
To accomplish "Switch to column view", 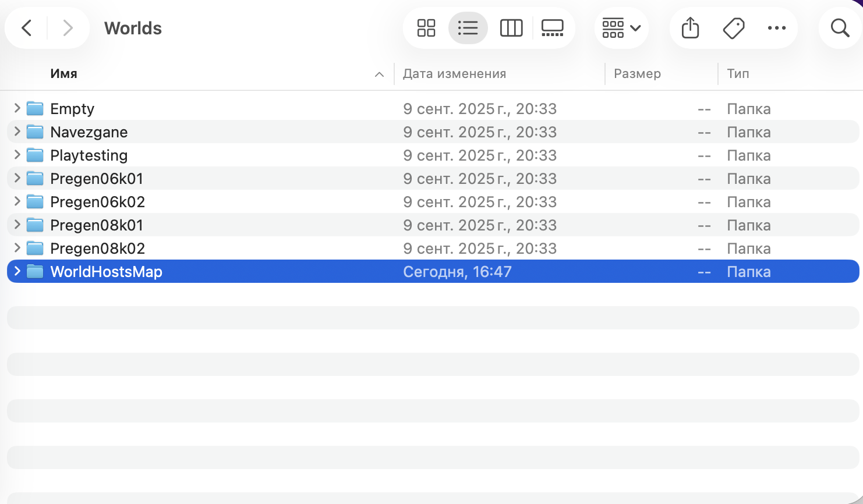I will point(511,28).
